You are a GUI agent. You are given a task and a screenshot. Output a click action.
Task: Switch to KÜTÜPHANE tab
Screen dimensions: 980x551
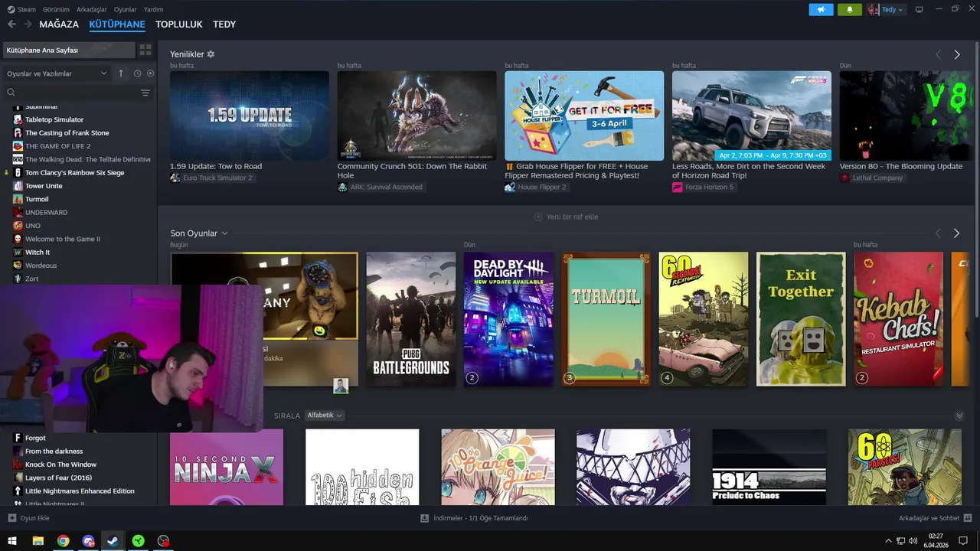(117, 24)
